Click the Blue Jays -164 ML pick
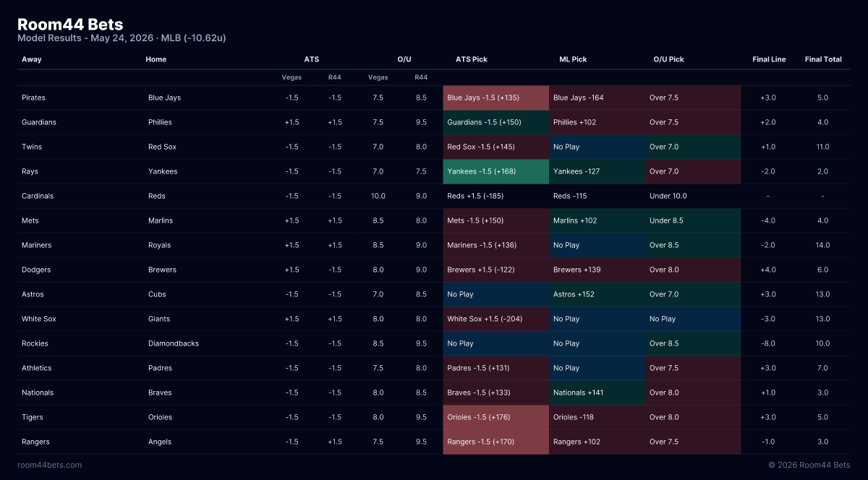Viewport: 868px width, 480px height. tap(597, 98)
